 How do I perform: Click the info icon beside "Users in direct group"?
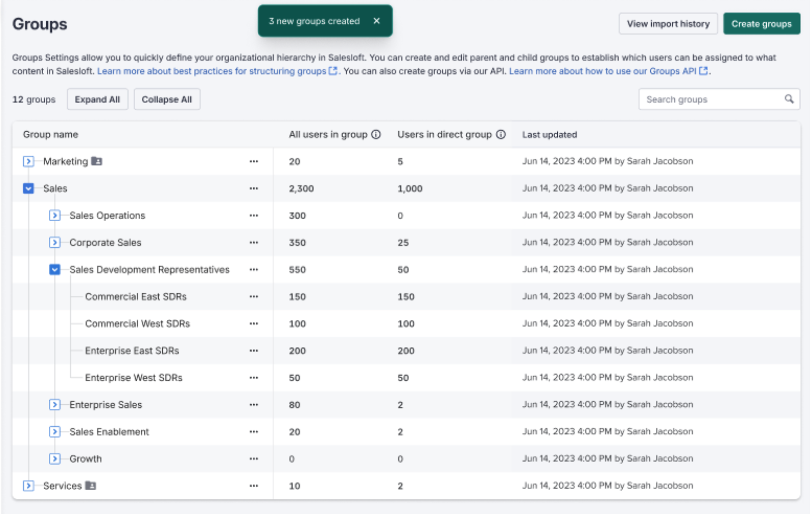501,134
